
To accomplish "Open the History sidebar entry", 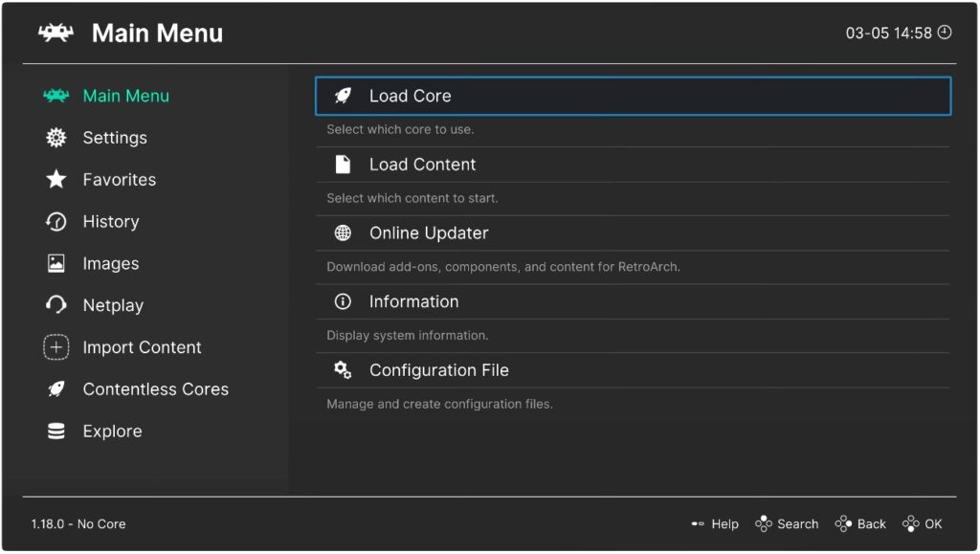I will 111,221.
